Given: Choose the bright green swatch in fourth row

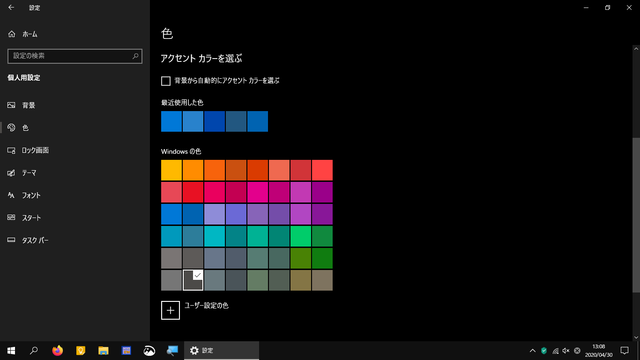Looking at the screenshot, I should (x=300, y=236).
